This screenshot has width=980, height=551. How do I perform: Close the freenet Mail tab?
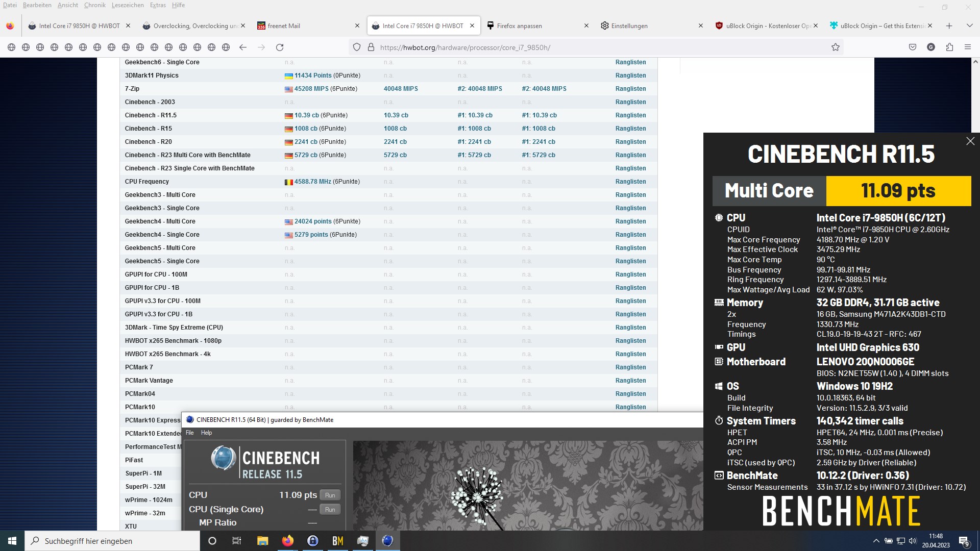[x=357, y=26]
